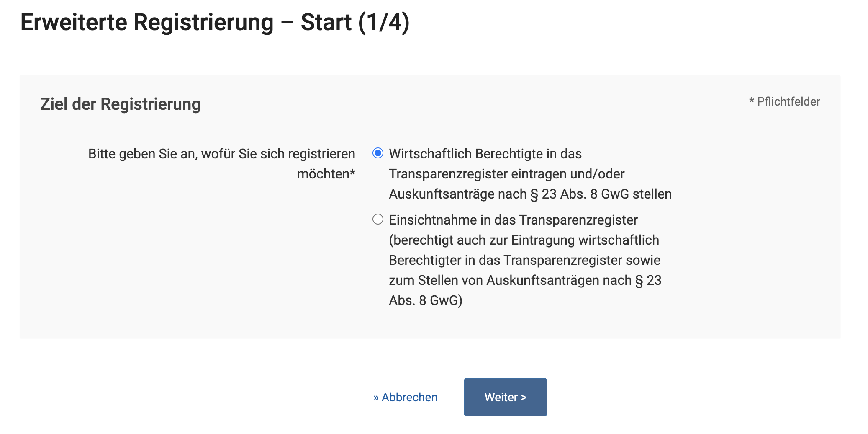868x434 pixels.
Task: Click the "Einsichtnahme in das Transparenzregister" option label
Action: (513, 220)
